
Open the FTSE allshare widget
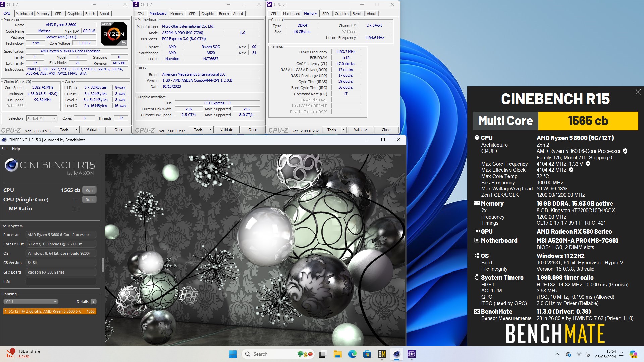click(x=23, y=354)
